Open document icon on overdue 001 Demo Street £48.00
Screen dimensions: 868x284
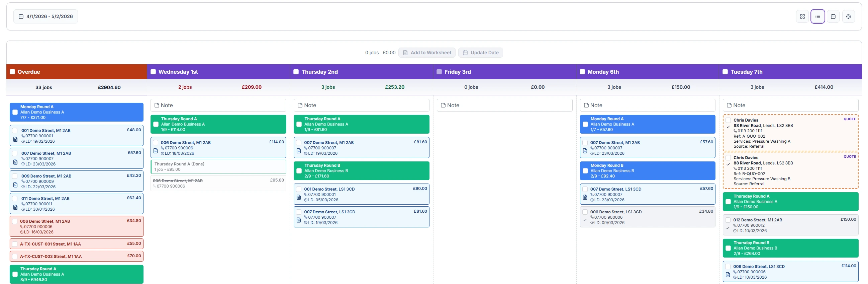click(15, 139)
